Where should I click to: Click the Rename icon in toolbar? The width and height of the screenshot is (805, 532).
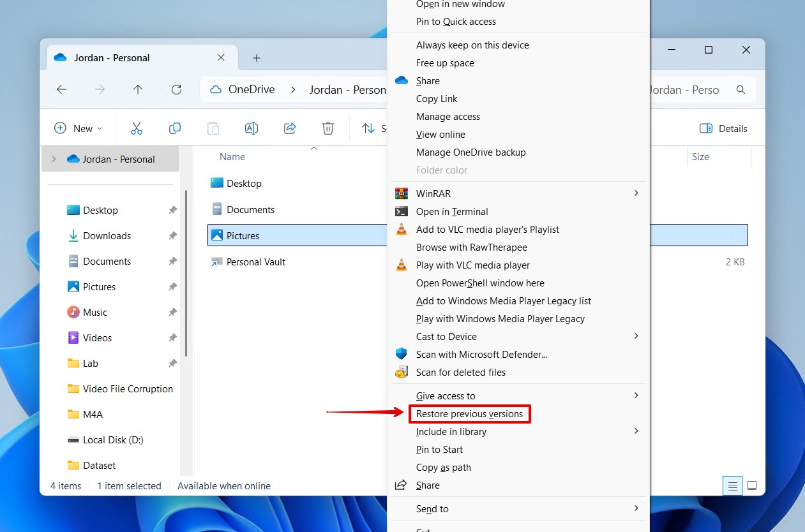tap(252, 128)
